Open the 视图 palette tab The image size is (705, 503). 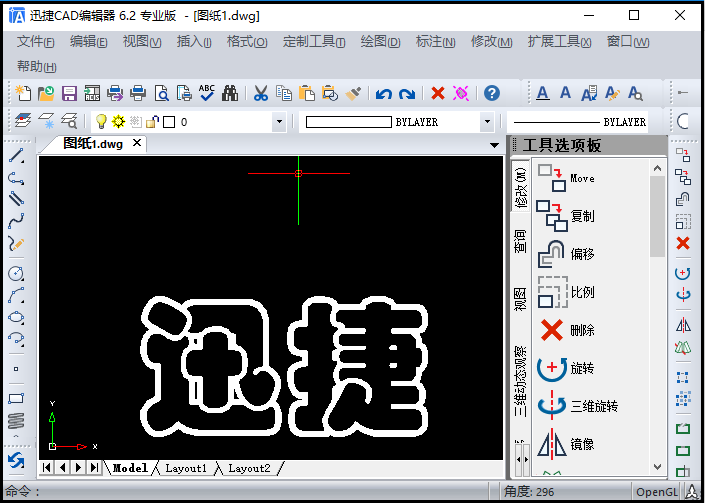click(520, 299)
